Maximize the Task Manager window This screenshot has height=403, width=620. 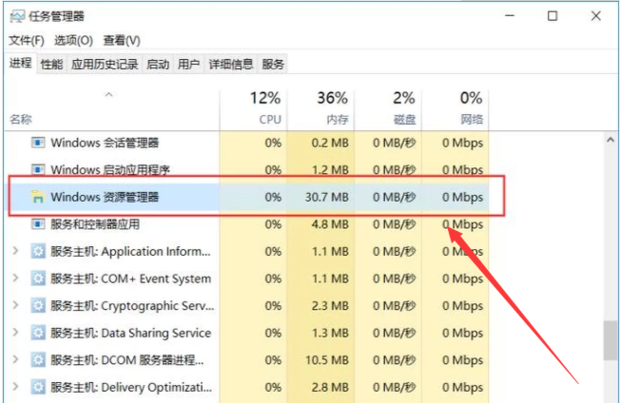[x=552, y=16]
